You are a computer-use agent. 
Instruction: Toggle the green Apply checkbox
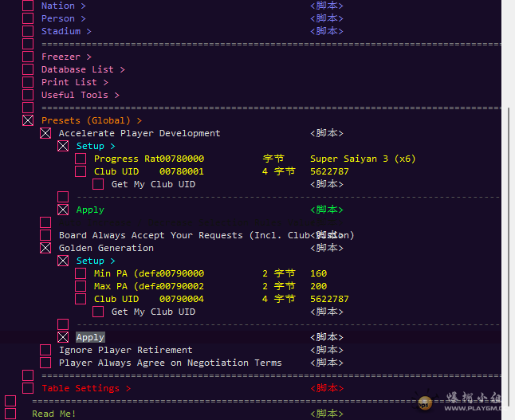tap(63, 210)
